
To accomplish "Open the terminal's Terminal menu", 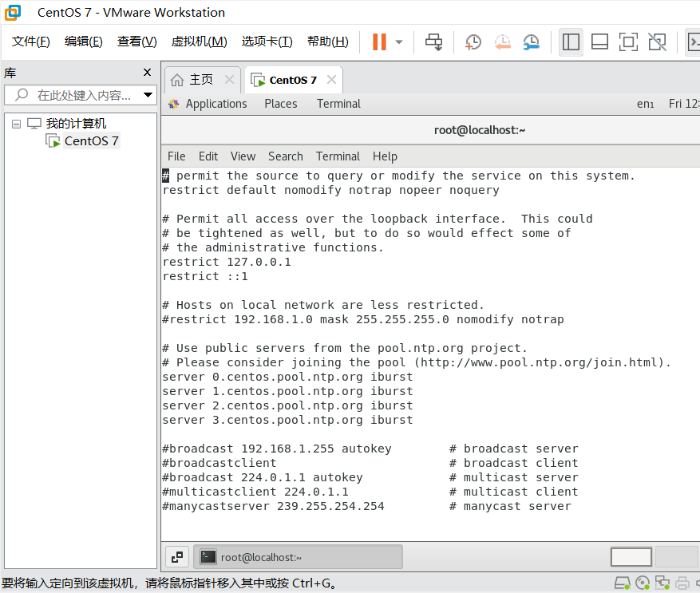I will pos(338,156).
